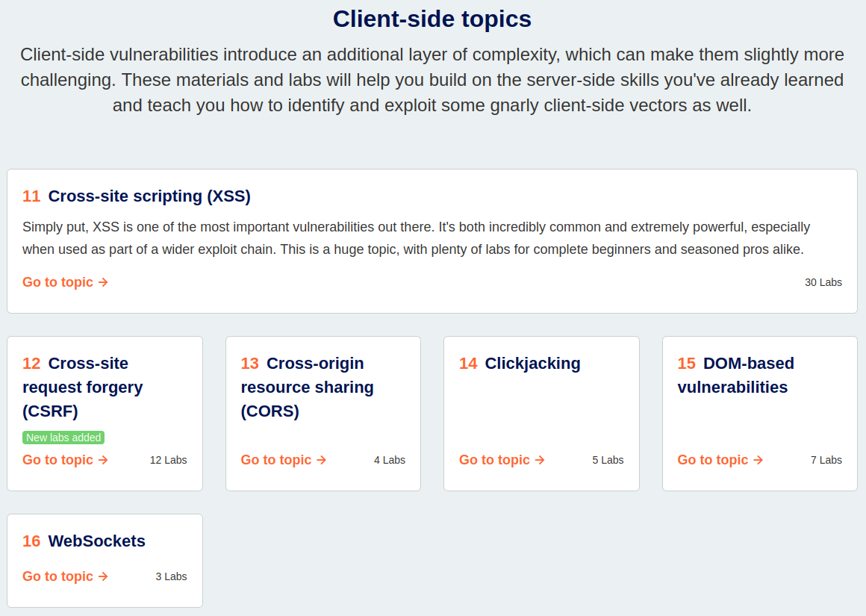Click the '30 Labs' label on XSS card
The height and width of the screenshot is (616, 866).
pos(823,282)
